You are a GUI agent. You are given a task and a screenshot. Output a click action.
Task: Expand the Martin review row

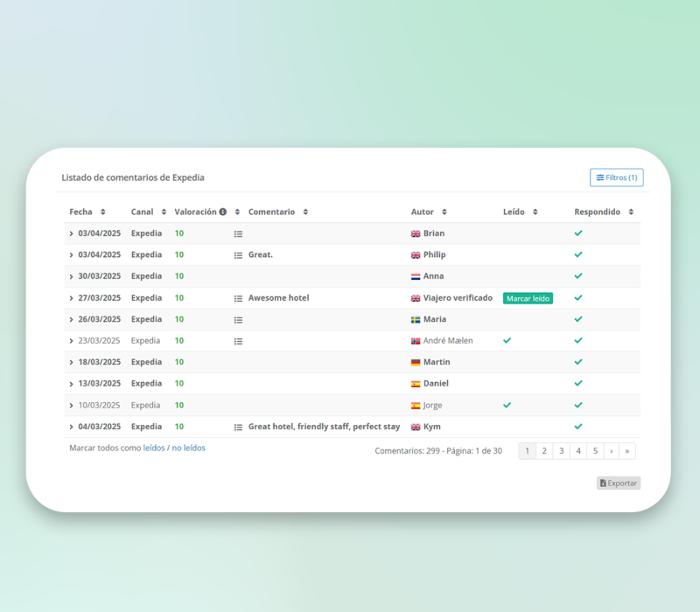coord(71,362)
